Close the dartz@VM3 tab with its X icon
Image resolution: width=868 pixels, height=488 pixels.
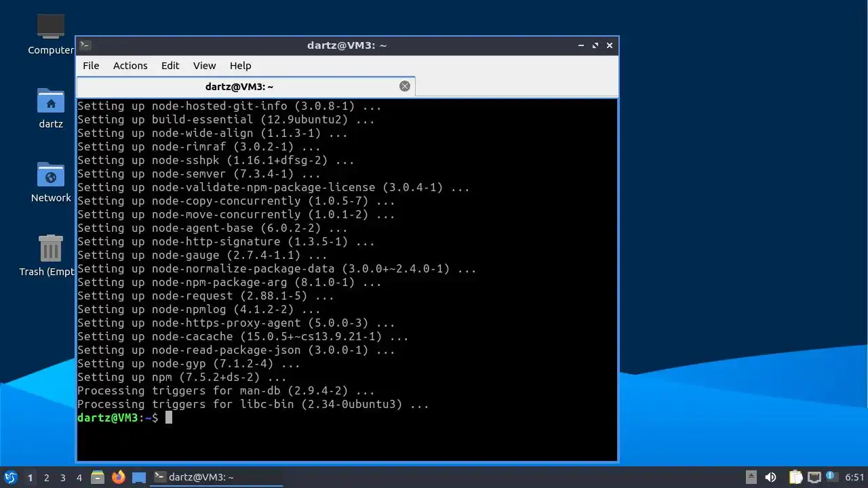[x=405, y=86]
